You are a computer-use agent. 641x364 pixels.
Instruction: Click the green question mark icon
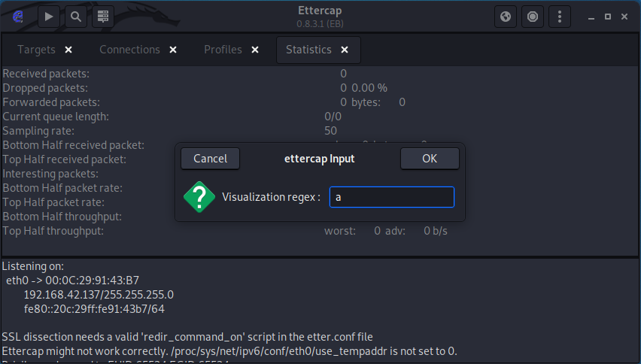(199, 197)
